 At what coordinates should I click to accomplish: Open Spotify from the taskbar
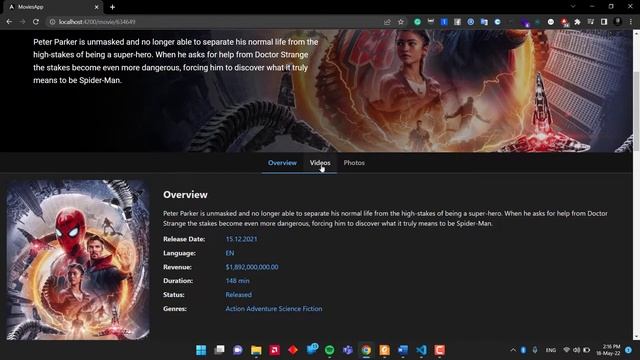329,350
